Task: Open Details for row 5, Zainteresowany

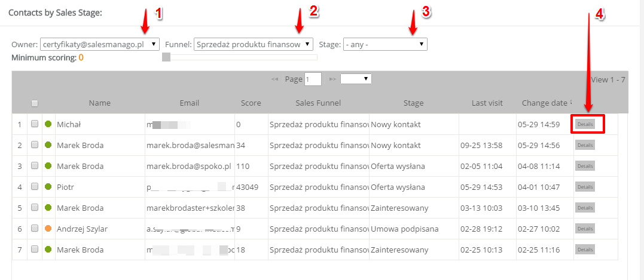Action: tap(585, 208)
